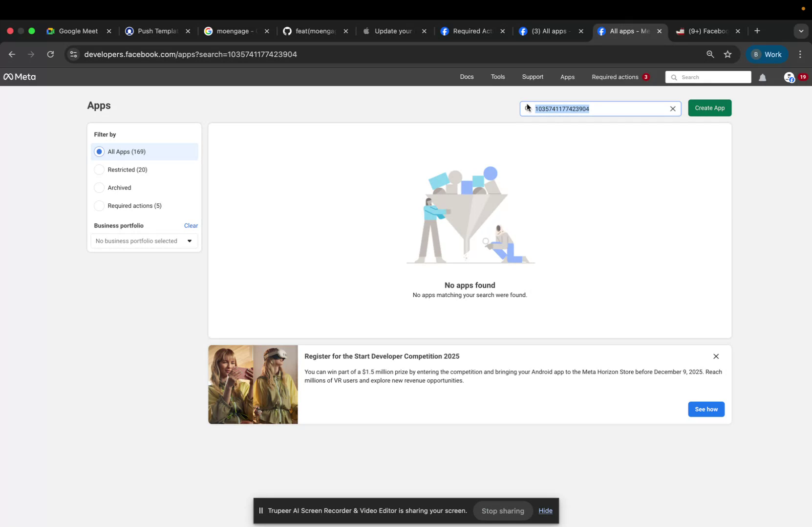
Task: Expand the tab search chevron in the browser
Action: pos(801,31)
